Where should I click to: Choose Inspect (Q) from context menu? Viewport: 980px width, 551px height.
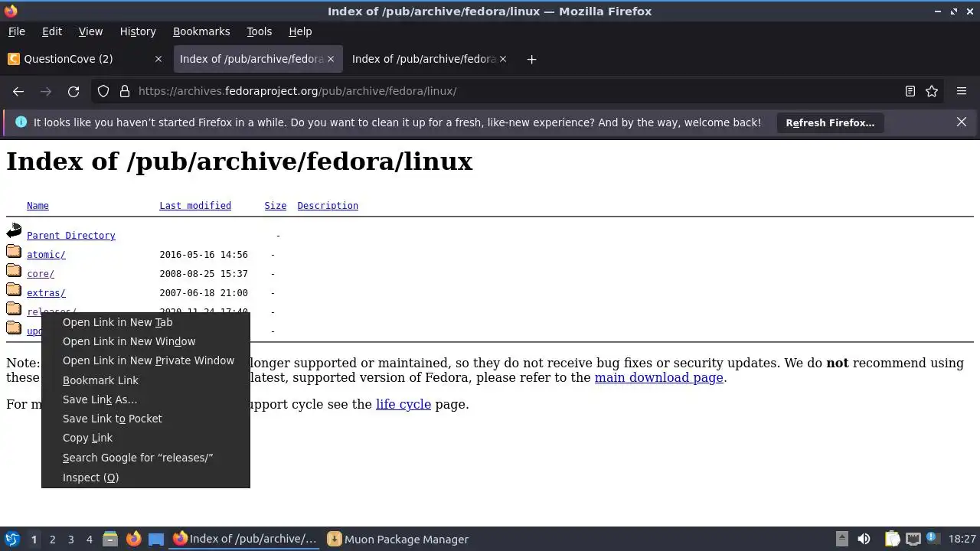pyautogui.click(x=145, y=478)
